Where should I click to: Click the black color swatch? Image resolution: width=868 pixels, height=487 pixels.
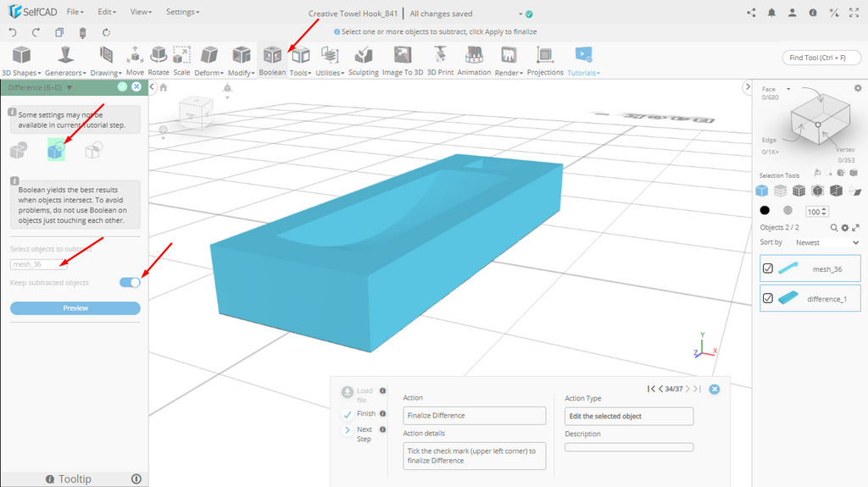coord(765,210)
